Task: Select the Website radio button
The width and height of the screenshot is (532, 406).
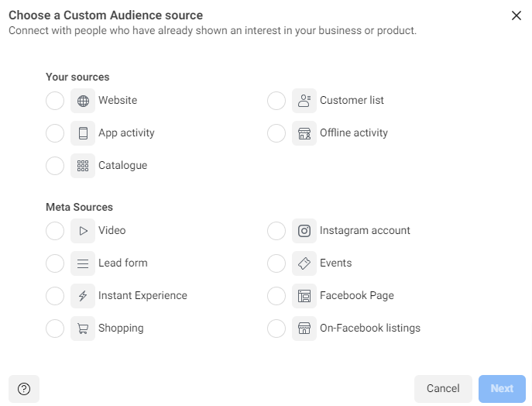Action: (55, 101)
